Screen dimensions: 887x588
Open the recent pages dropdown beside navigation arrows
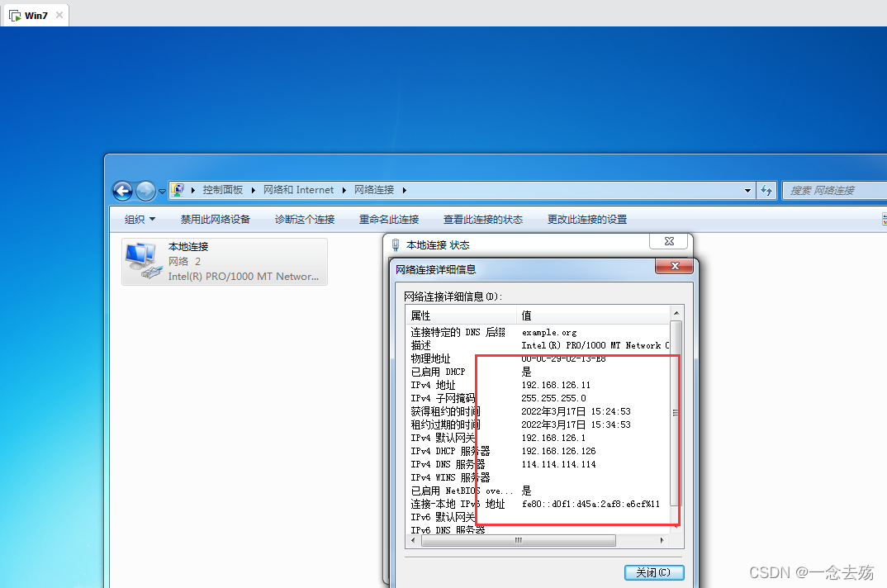click(163, 192)
